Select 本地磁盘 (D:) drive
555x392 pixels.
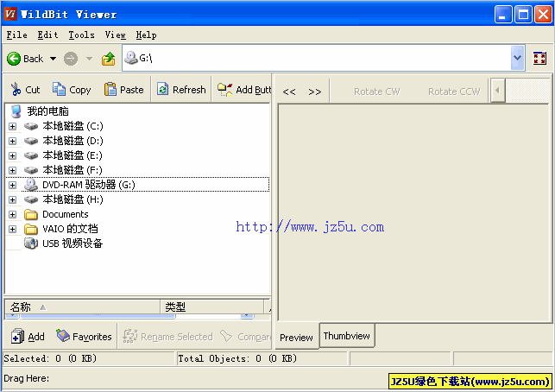click(x=73, y=141)
